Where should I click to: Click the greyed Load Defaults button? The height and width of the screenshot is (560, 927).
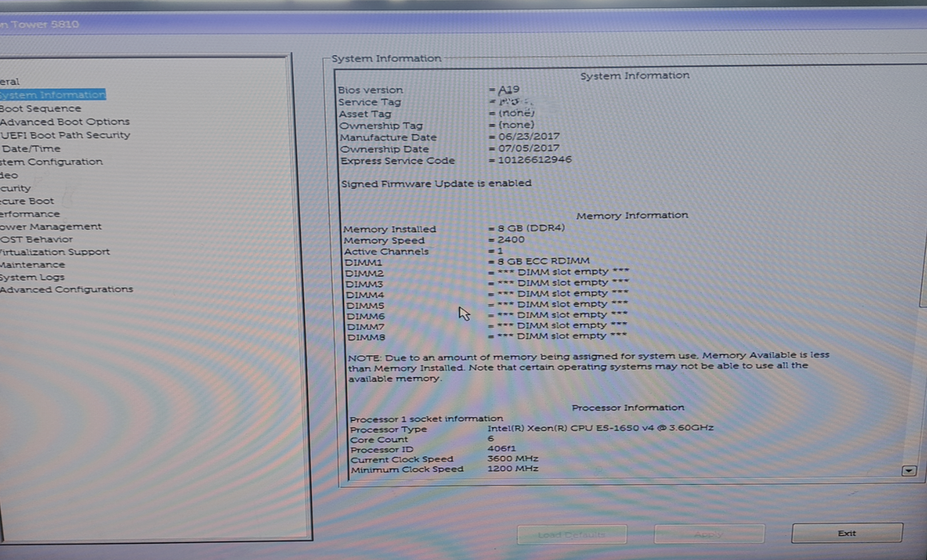[572, 534]
